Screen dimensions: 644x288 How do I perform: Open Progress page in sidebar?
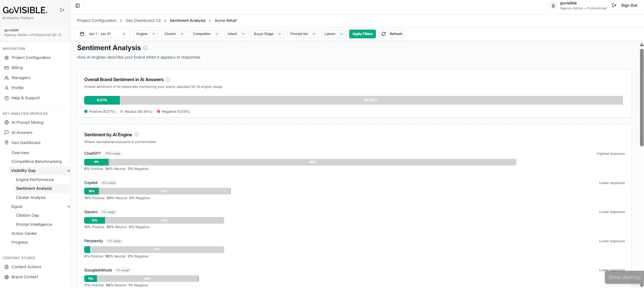(20, 242)
